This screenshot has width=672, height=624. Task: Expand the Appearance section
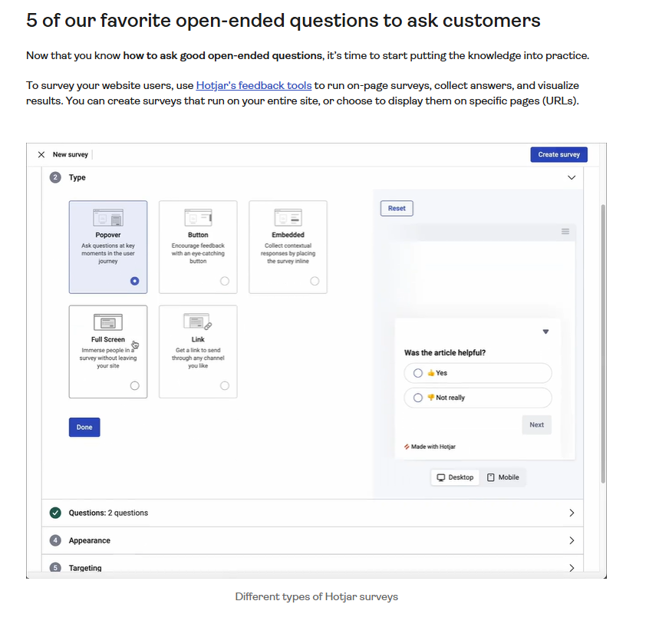pos(571,540)
